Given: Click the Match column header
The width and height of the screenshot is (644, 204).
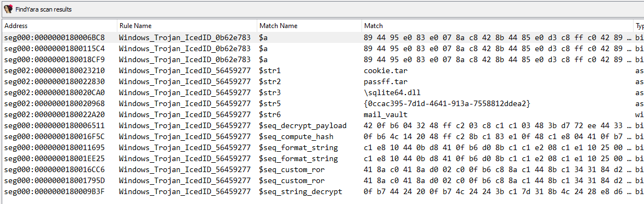Looking at the screenshot, I should click(498, 26).
